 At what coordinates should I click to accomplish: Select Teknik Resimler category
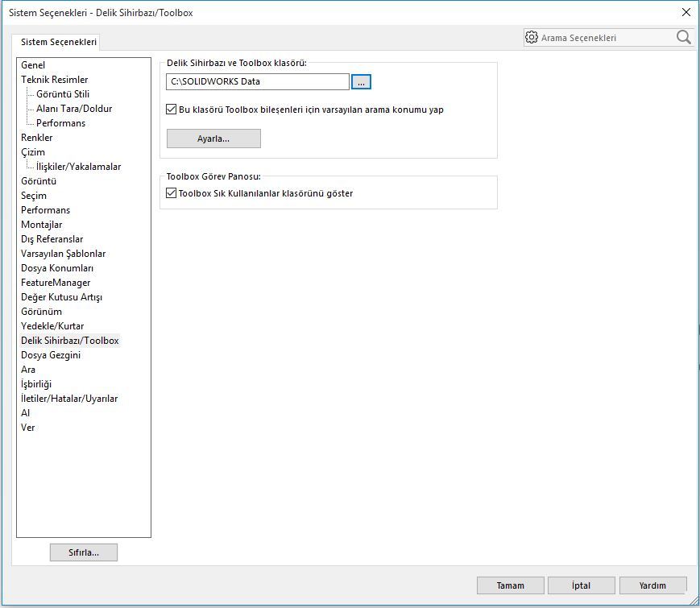(x=55, y=80)
